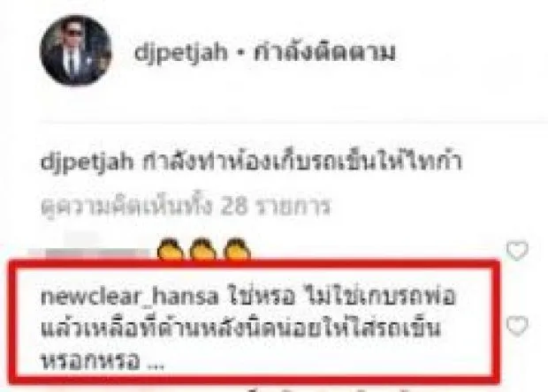
Task: Click djpetjah username in the caption
Action: (x=87, y=162)
